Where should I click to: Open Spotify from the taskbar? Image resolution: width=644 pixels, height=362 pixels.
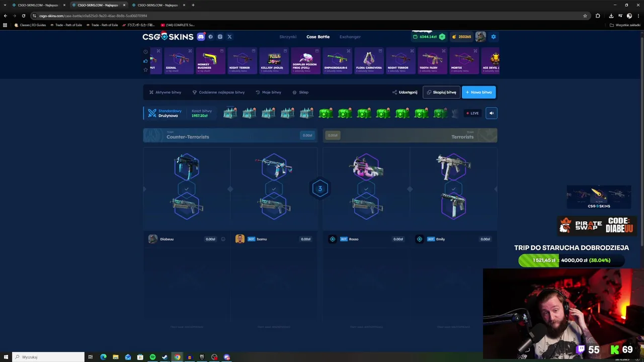pos(152,357)
